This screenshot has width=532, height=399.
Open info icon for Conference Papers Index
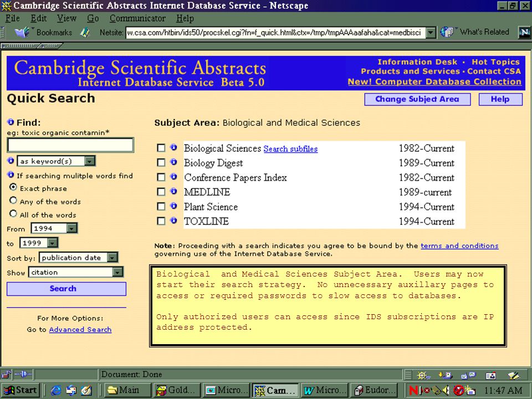(x=173, y=176)
